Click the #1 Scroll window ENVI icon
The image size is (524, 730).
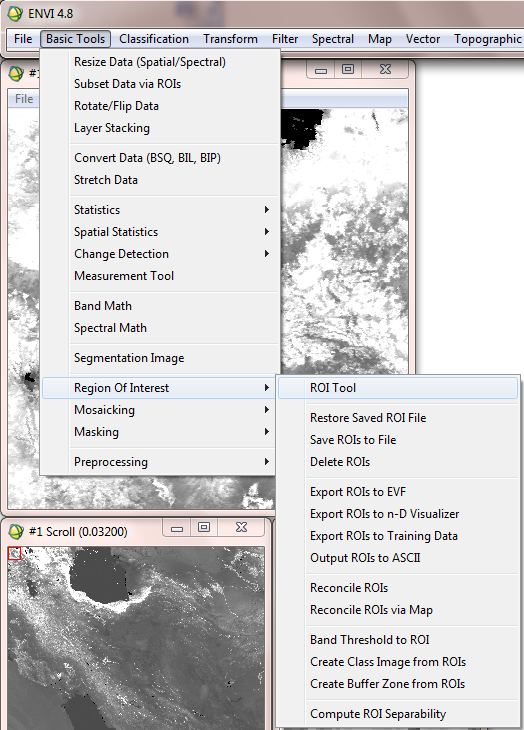[x=16, y=531]
